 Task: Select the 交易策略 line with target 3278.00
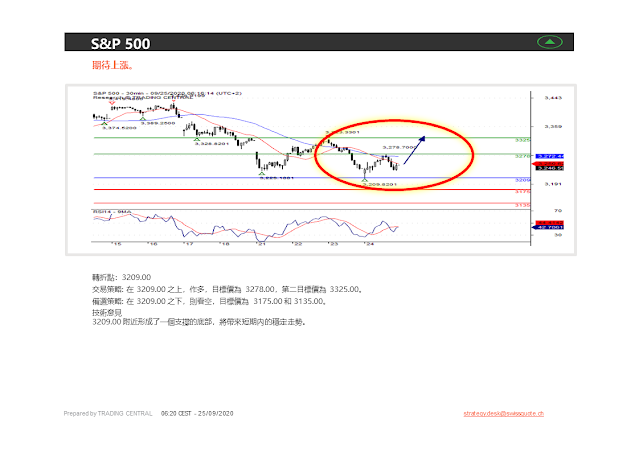pyautogui.click(x=227, y=289)
